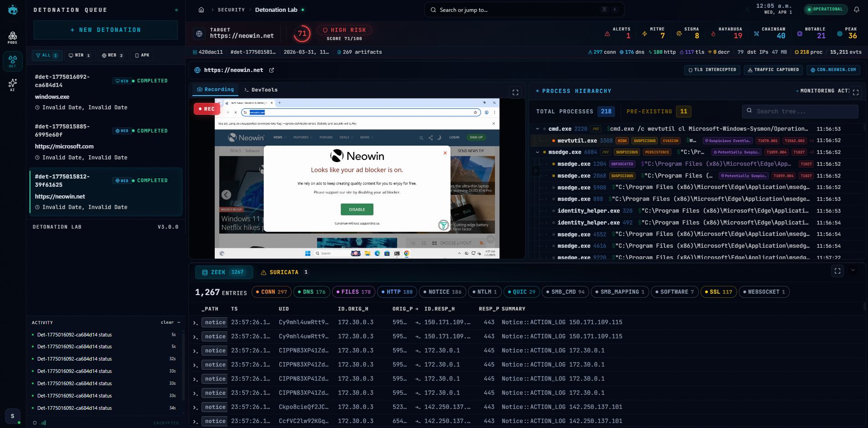This screenshot has height=428, width=868.
Task: Click the T1070.001 technique tag
Action: pyautogui.click(x=768, y=141)
